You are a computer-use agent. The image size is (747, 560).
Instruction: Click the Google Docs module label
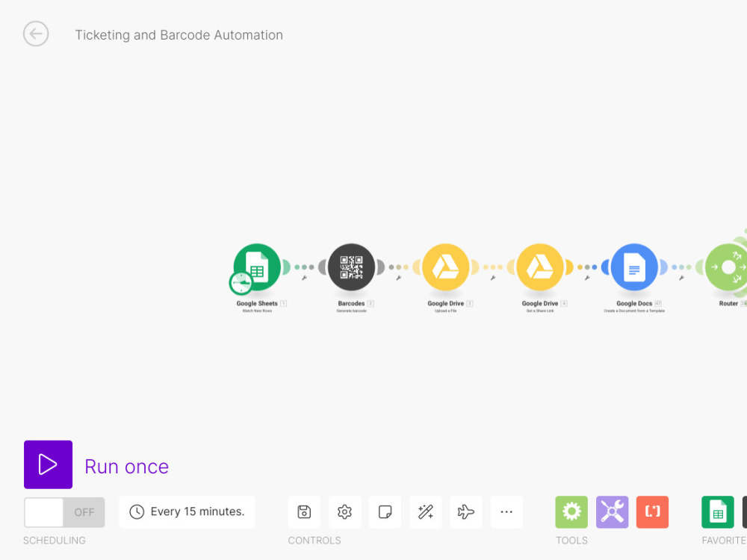click(634, 303)
